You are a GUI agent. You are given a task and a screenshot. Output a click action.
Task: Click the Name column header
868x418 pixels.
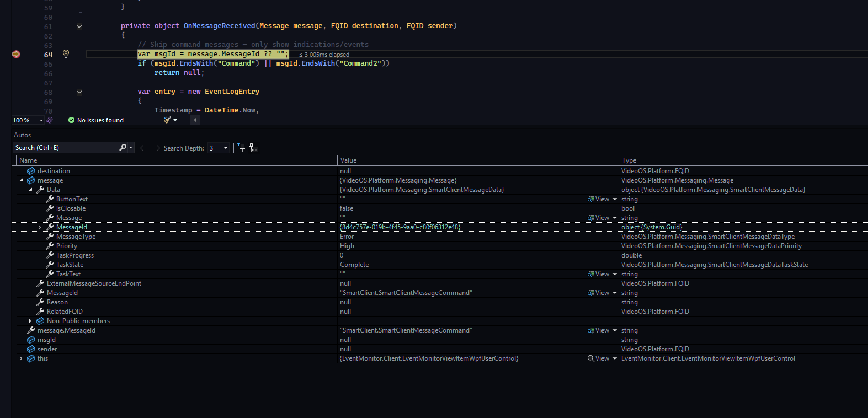[28, 160]
